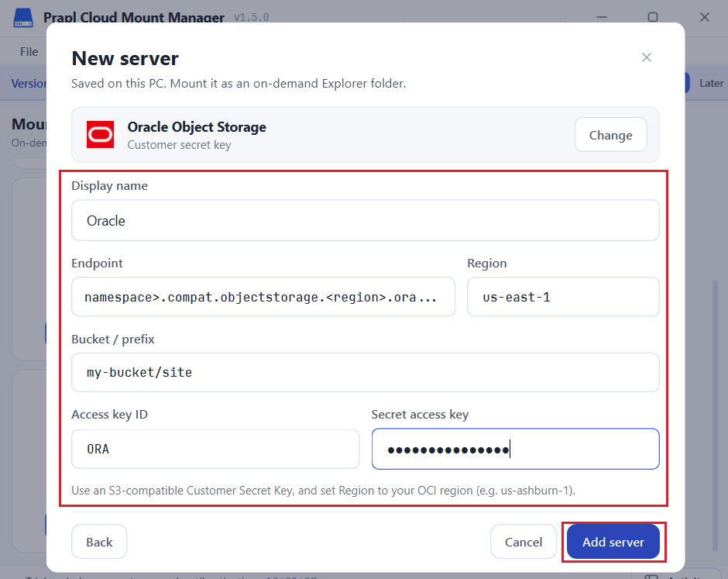Click the "Oracle Object Storage" heading text

tap(197, 127)
